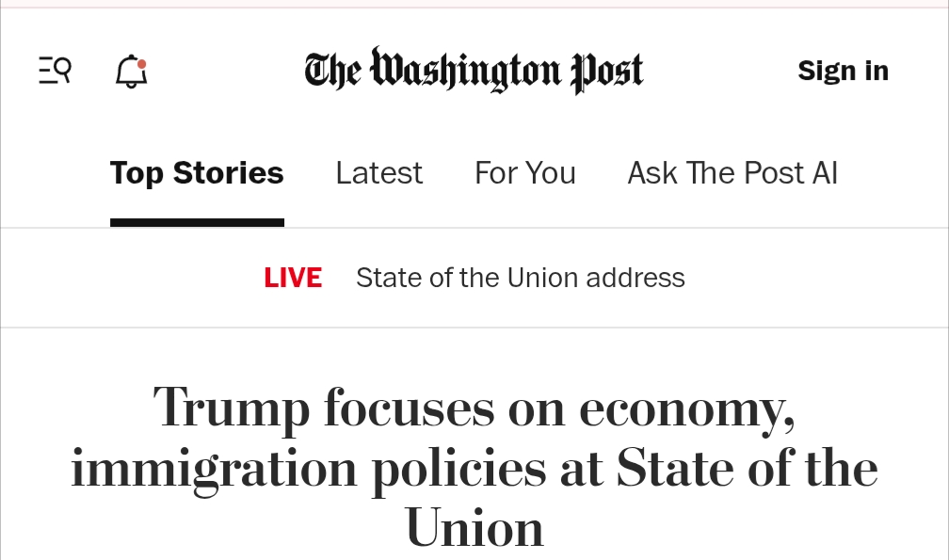Viewport: 949px width, 560px height.
Task: Click the black underline beneath Top Stories
Action: (x=197, y=223)
